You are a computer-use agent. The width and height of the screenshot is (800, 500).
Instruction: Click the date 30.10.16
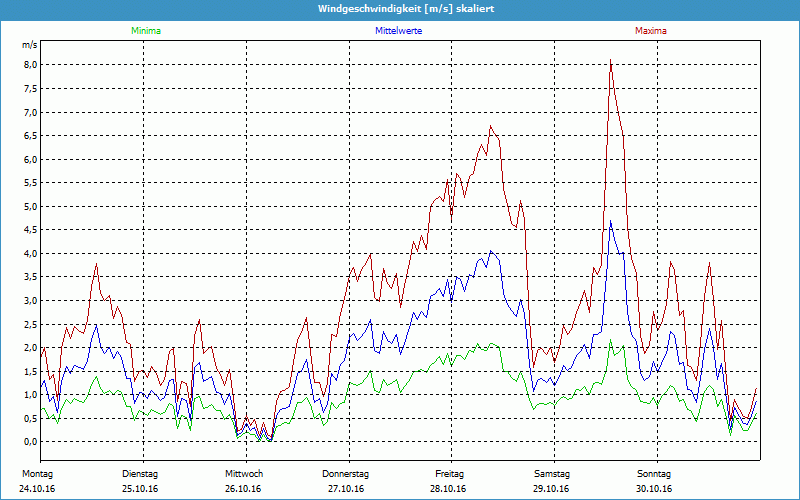(654, 489)
